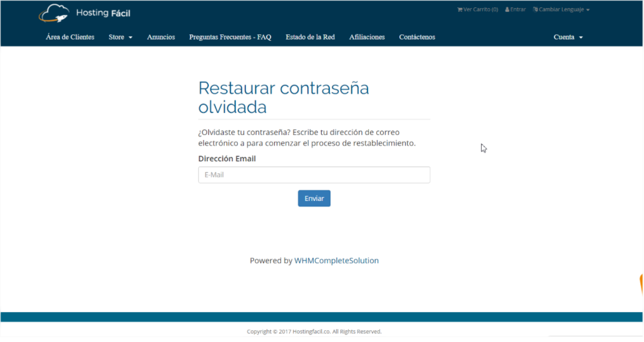Click the Restaurar contraseña olvidada heading
This screenshot has width=644, height=342.
283,97
